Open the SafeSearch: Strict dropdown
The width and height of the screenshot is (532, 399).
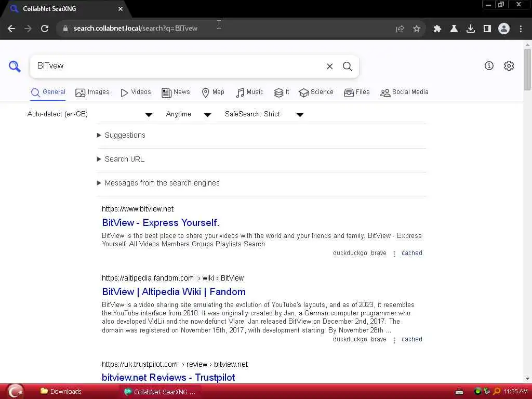264,114
